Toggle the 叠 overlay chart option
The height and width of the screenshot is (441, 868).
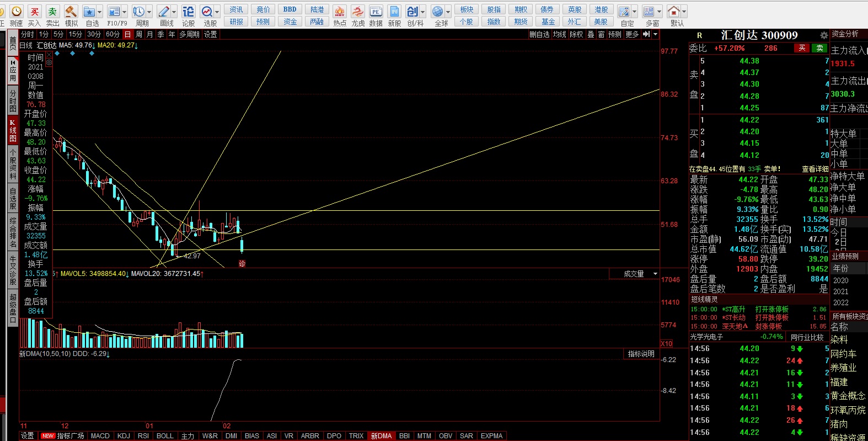[591, 34]
